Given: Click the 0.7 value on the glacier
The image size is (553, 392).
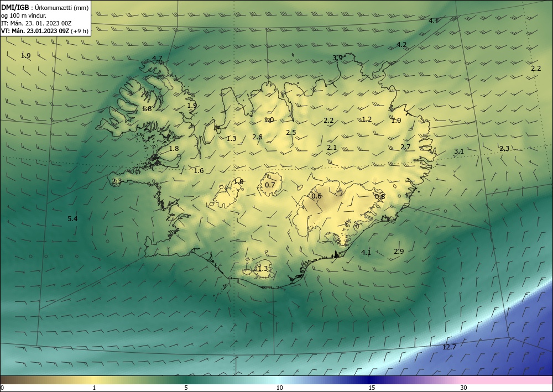Looking at the screenshot, I should click(x=270, y=185).
